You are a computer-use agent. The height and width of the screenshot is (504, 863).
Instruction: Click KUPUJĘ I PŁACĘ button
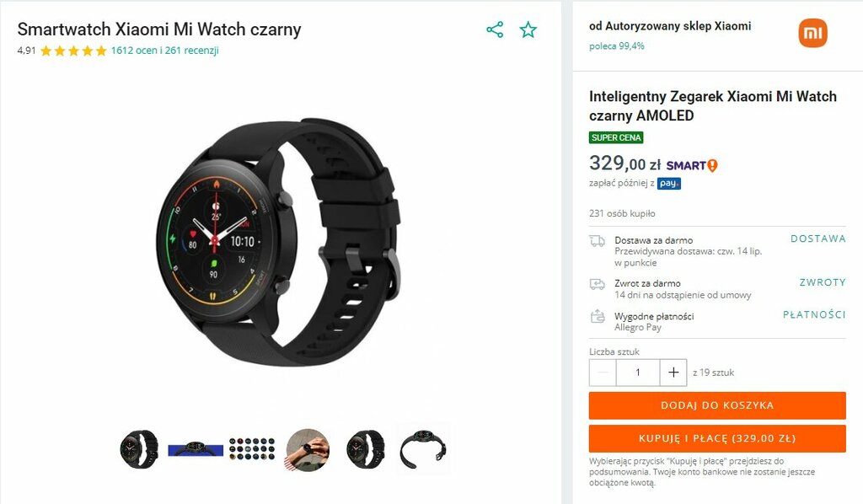coord(717,438)
